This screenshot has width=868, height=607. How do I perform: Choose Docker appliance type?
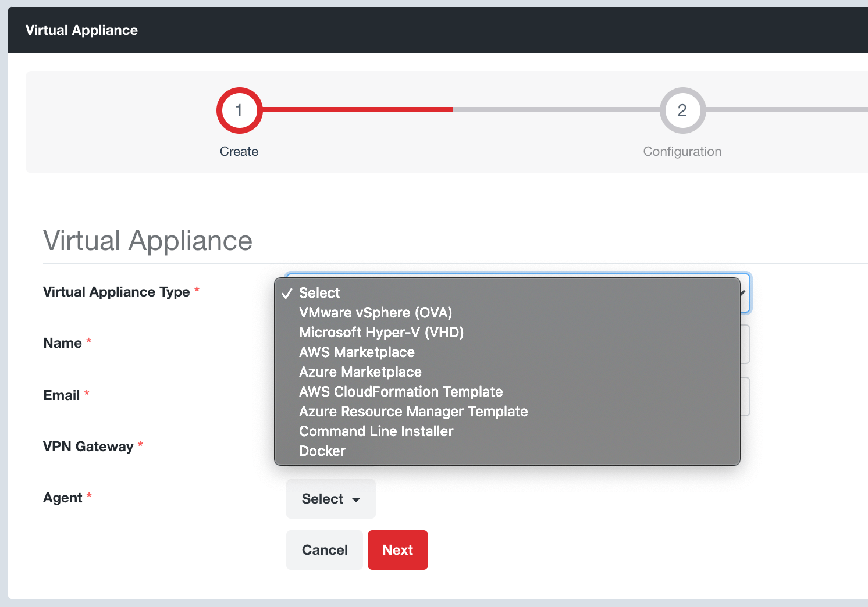[x=507, y=451]
